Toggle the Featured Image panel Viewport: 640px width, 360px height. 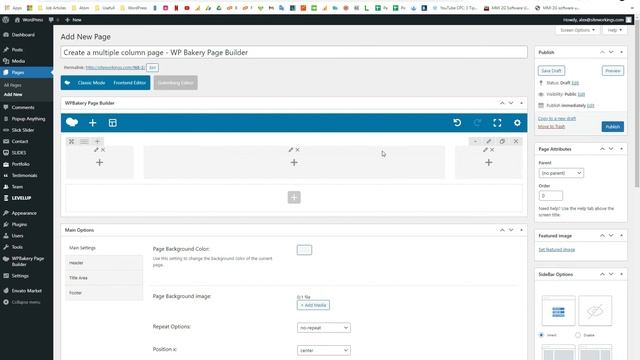[x=621, y=236]
